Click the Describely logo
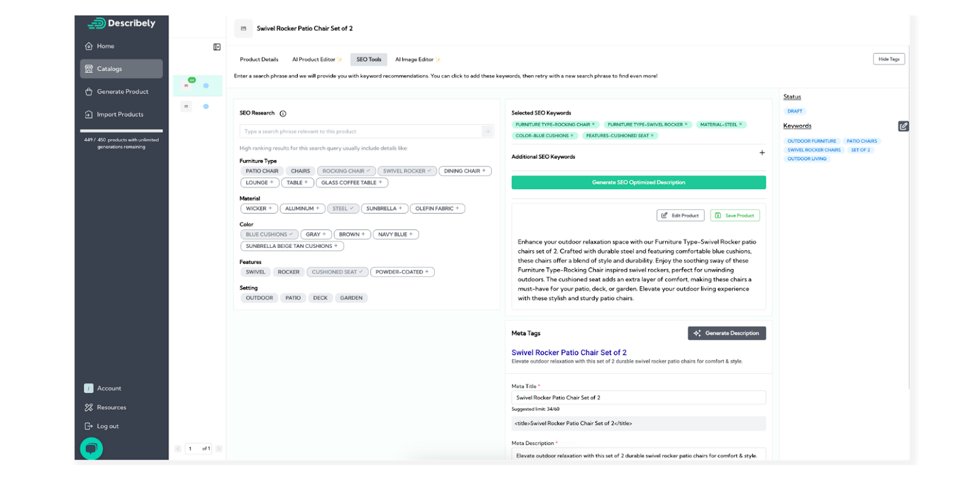The width and height of the screenshot is (980, 481). tap(121, 23)
